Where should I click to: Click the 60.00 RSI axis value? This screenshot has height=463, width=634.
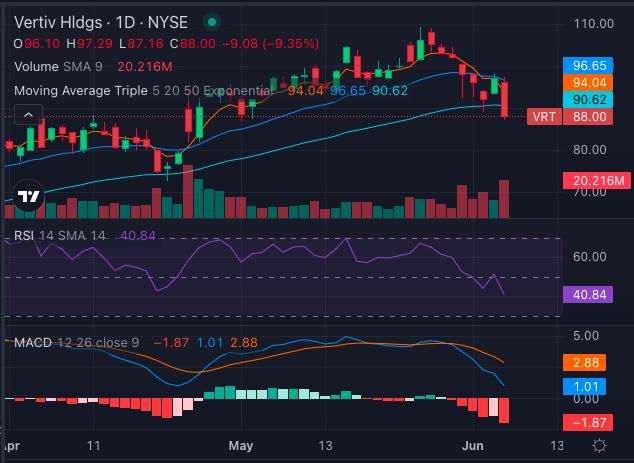tap(590, 256)
